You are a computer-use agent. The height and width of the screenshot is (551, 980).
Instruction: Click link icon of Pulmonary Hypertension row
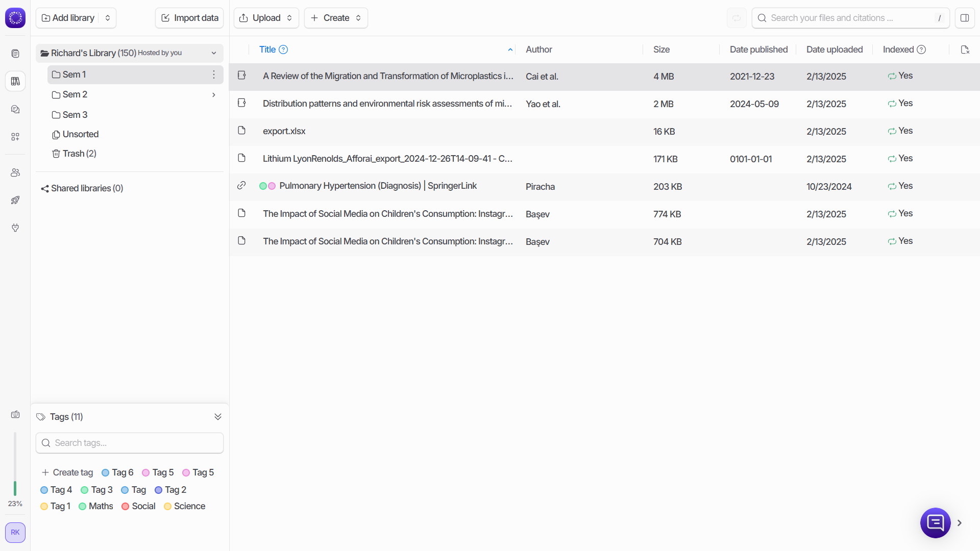[241, 186]
